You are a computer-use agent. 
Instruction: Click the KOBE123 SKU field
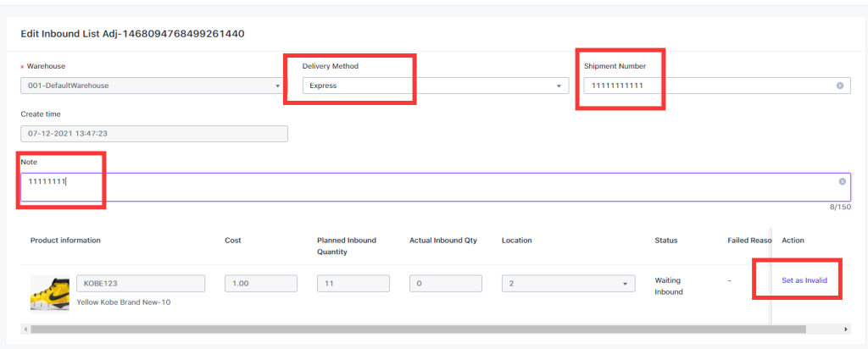point(141,284)
